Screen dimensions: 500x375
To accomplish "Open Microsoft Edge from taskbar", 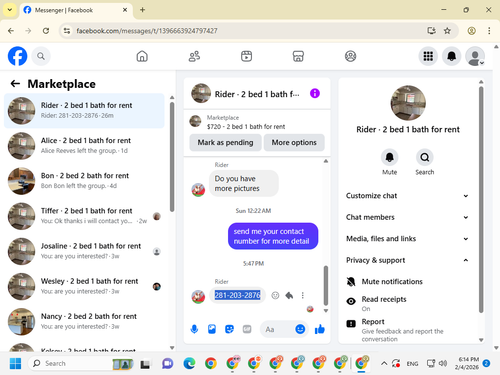I will (x=189, y=363).
